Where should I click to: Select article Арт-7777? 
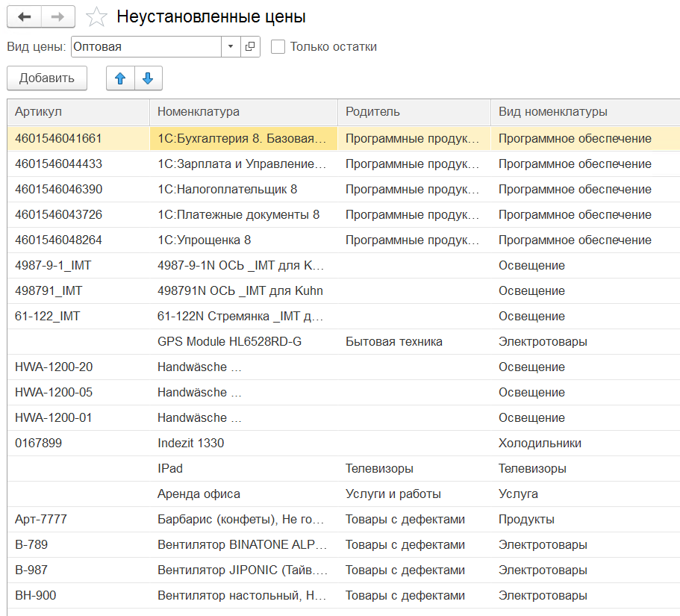pyautogui.click(x=78, y=519)
